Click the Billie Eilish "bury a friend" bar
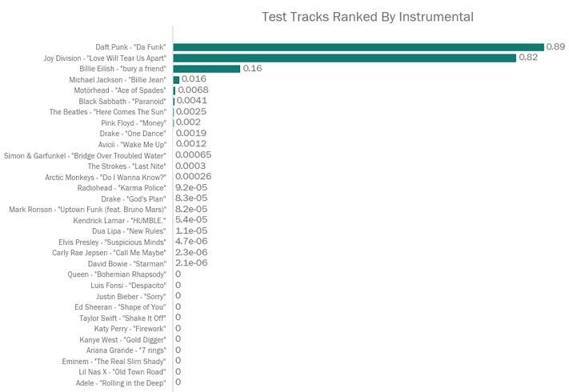This screenshot has height=392, width=569. [x=206, y=69]
